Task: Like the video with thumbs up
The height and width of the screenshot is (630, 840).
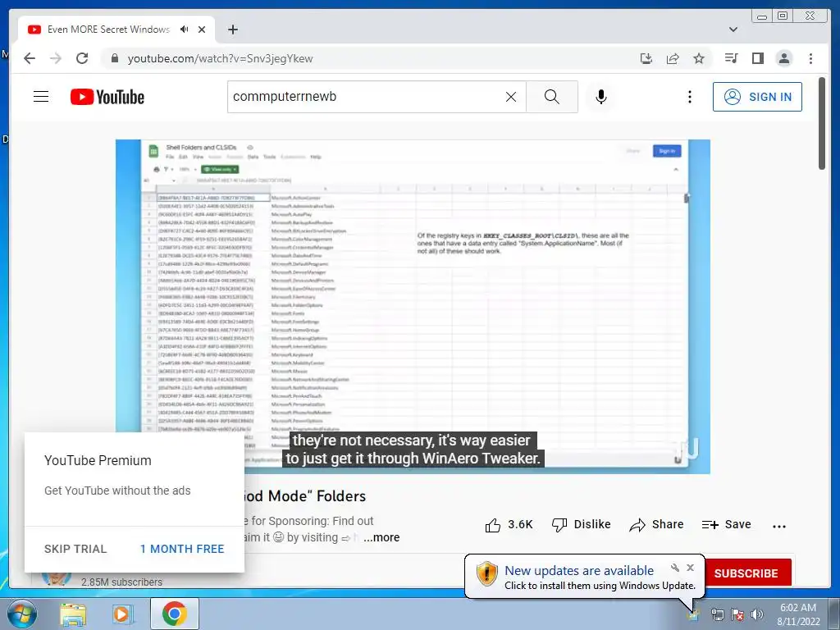Action: click(509, 524)
